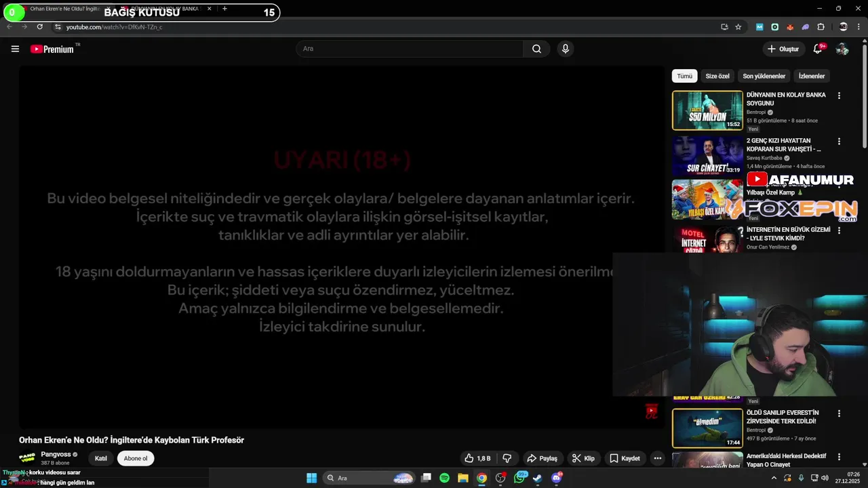The width and height of the screenshot is (868, 488).
Task: Open the $50 MİLYON bank robbery thumbnail
Action: [x=707, y=110]
